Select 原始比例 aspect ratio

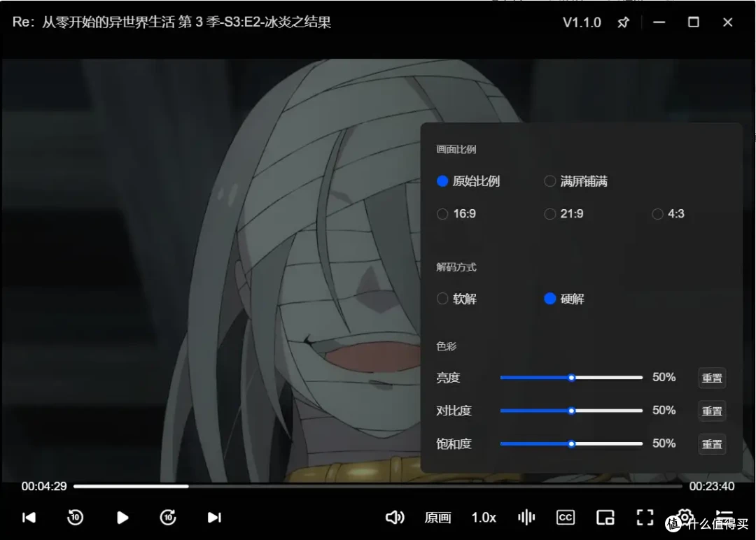coord(468,181)
